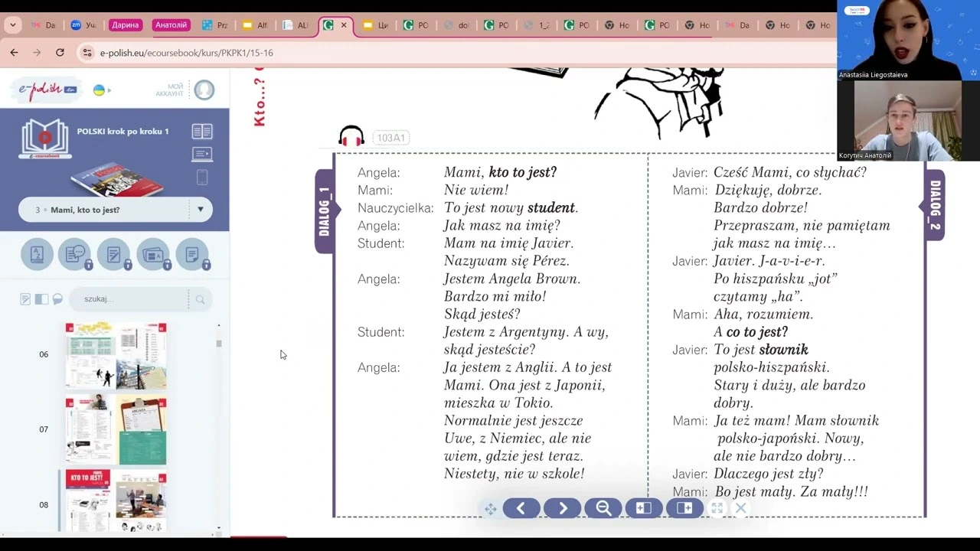The width and height of the screenshot is (980, 551).
Task: Switch to the 'Дарина' tab group
Action: point(125,25)
